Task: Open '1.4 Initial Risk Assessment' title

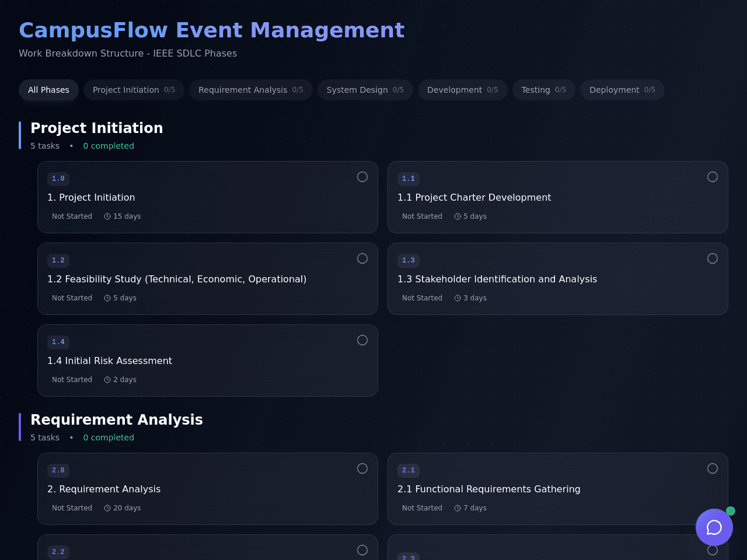Action: click(x=110, y=361)
